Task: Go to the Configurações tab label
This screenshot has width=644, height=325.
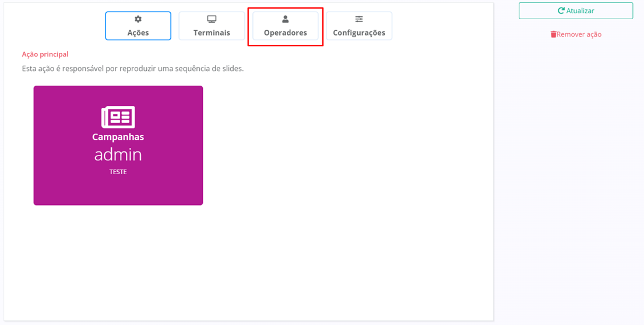Action: point(359,33)
